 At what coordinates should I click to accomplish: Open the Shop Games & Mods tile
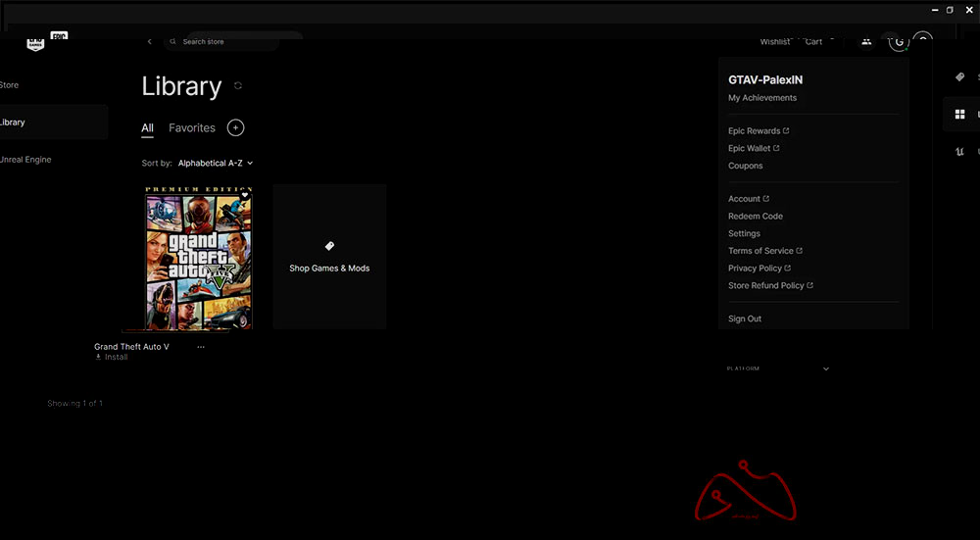pyautogui.click(x=329, y=256)
